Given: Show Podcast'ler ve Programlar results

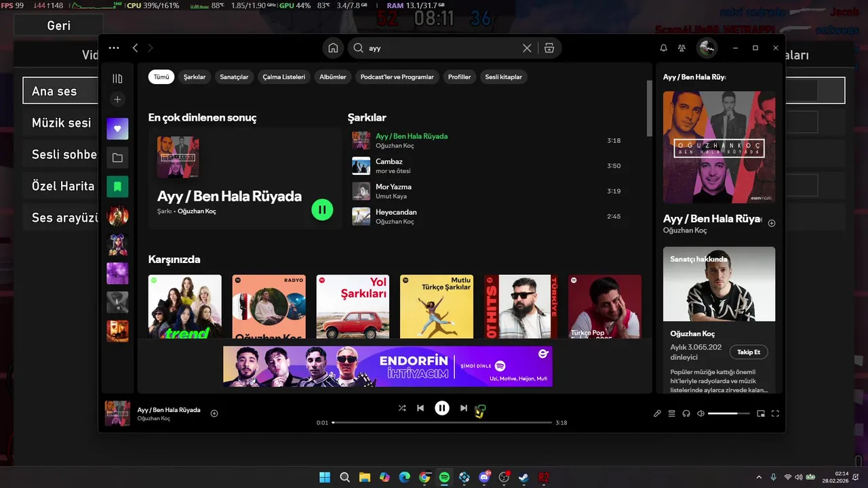Looking at the screenshot, I should click(x=397, y=77).
